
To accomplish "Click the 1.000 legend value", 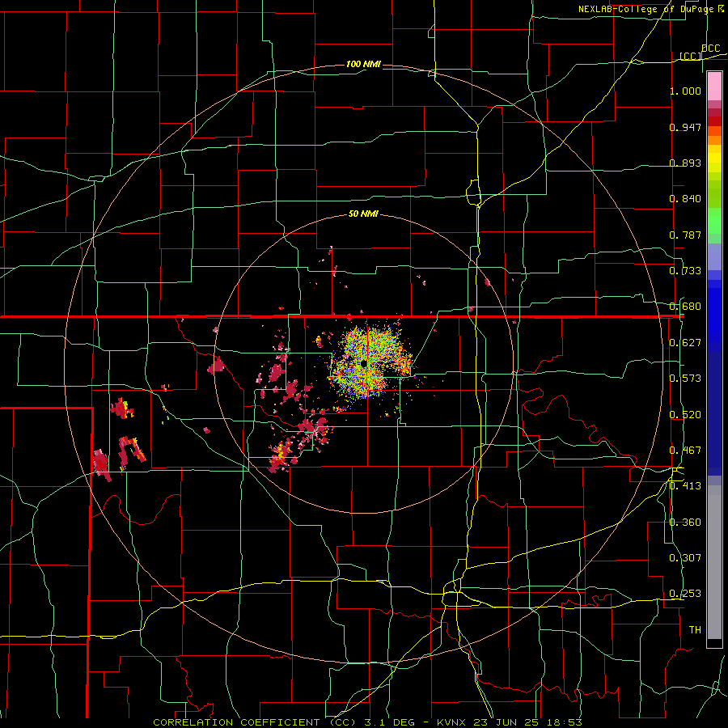I will point(685,91).
